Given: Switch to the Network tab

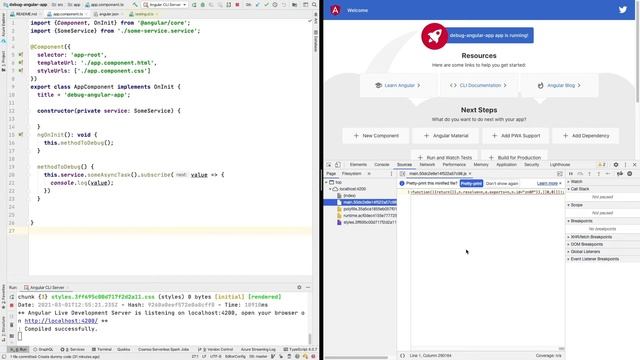Looking at the screenshot, I should [427, 164].
